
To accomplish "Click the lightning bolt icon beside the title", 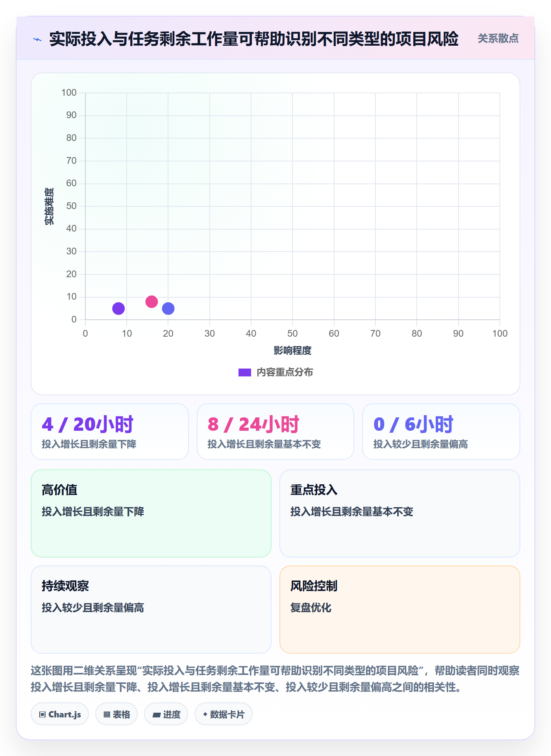I will (x=37, y=39).
